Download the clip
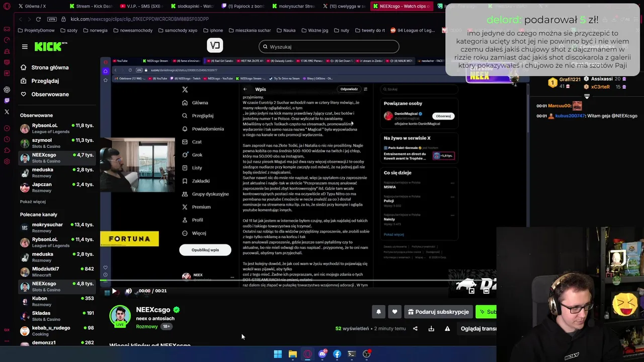The image size is (644, 362). click(431, 329)
